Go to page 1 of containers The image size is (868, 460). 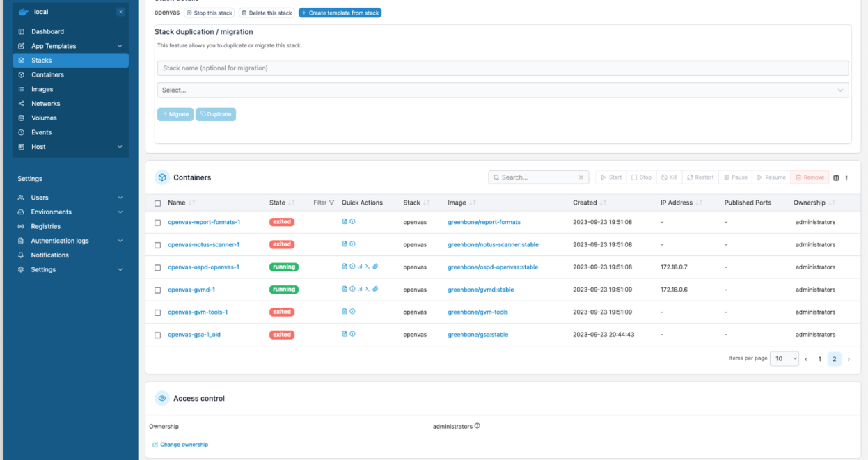(820, 359)
